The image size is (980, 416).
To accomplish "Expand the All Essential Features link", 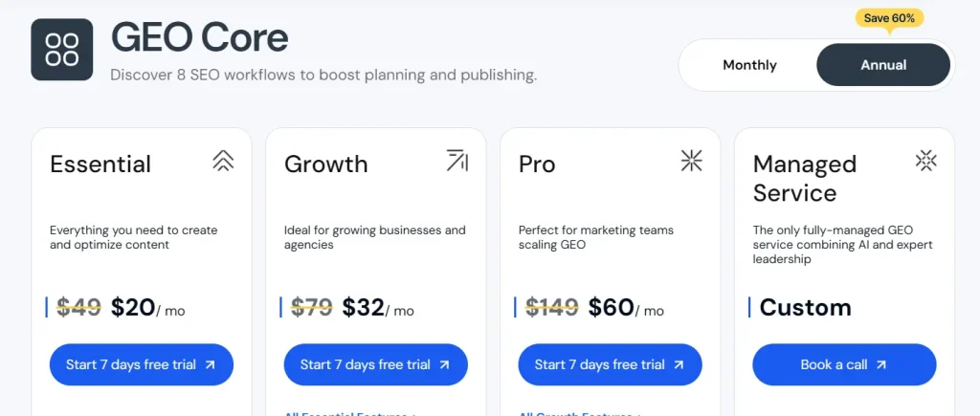I will pyautogui.click(x=351, y=413).
